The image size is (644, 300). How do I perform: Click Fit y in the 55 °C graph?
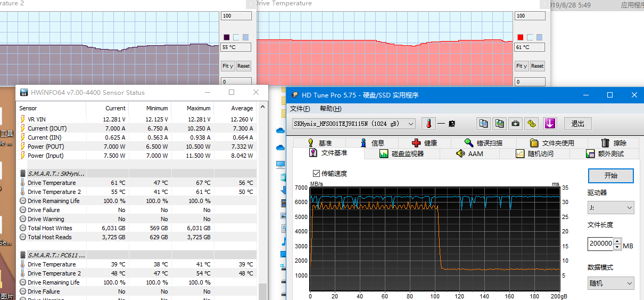(228, 66)
